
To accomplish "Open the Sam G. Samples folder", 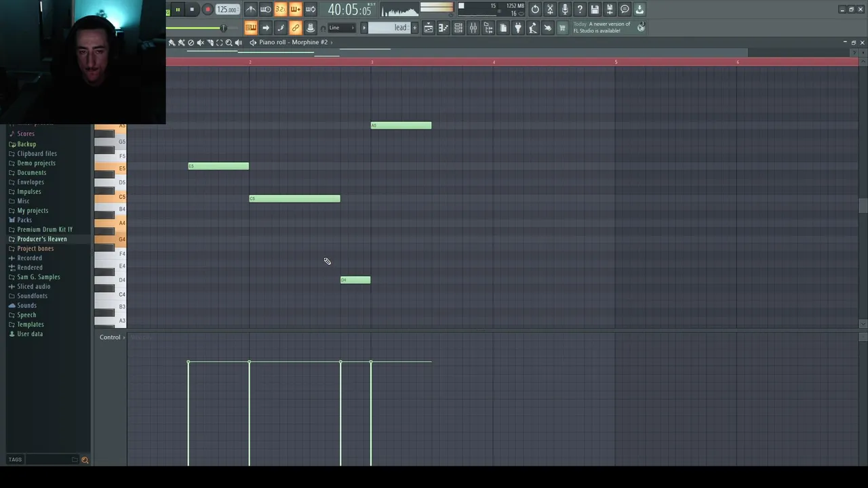I will click(38, 277).
